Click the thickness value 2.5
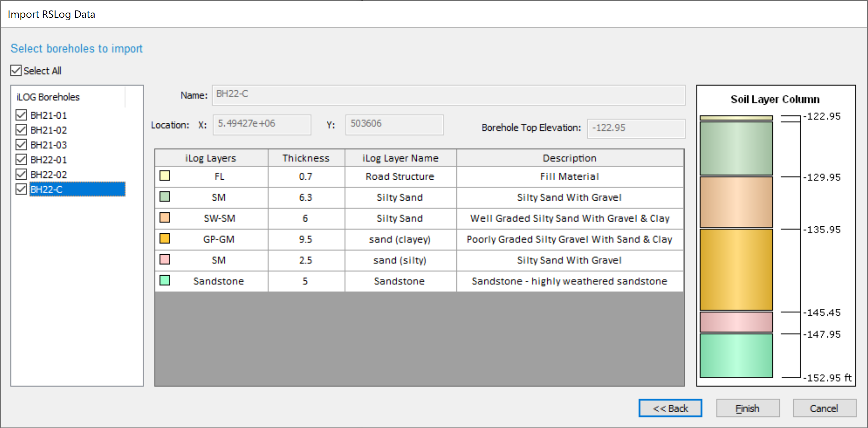Screen dimensions: 868x428 306,260
